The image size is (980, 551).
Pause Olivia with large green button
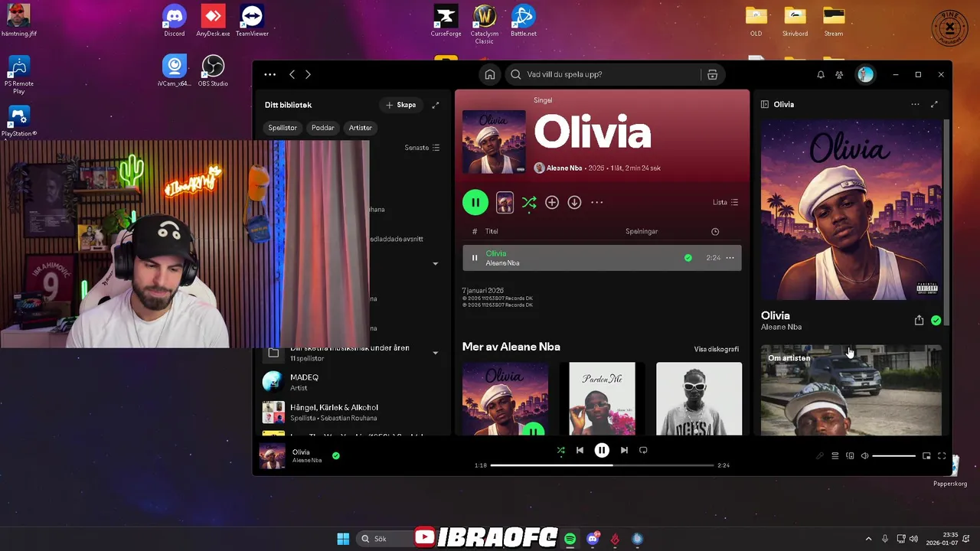[475, 202]
